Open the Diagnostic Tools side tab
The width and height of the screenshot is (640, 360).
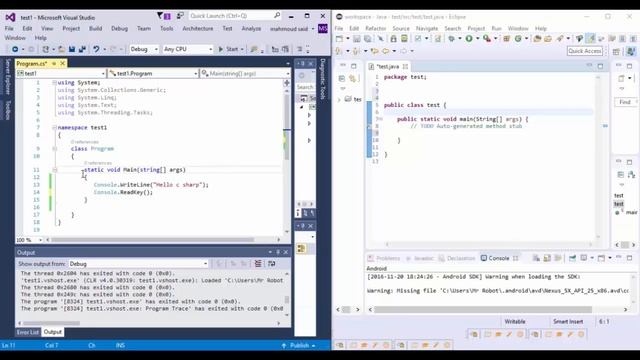point(323,79)
